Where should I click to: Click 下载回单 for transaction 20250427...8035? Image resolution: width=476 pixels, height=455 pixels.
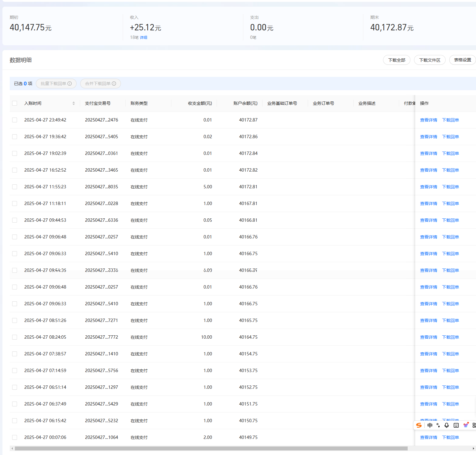[450, 187]
